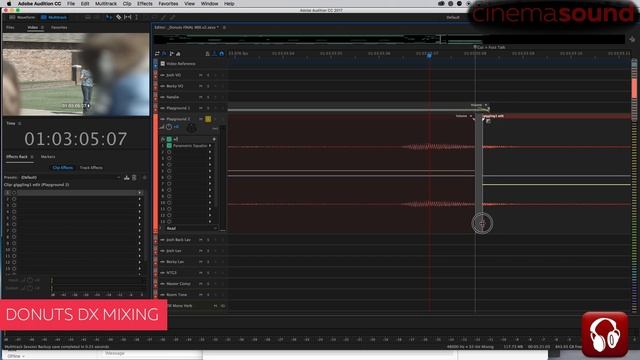Image resolution: width=640 pixels, height=360 pixels.
Task: Select Track Effects button
Action: [x=91, y=168]
